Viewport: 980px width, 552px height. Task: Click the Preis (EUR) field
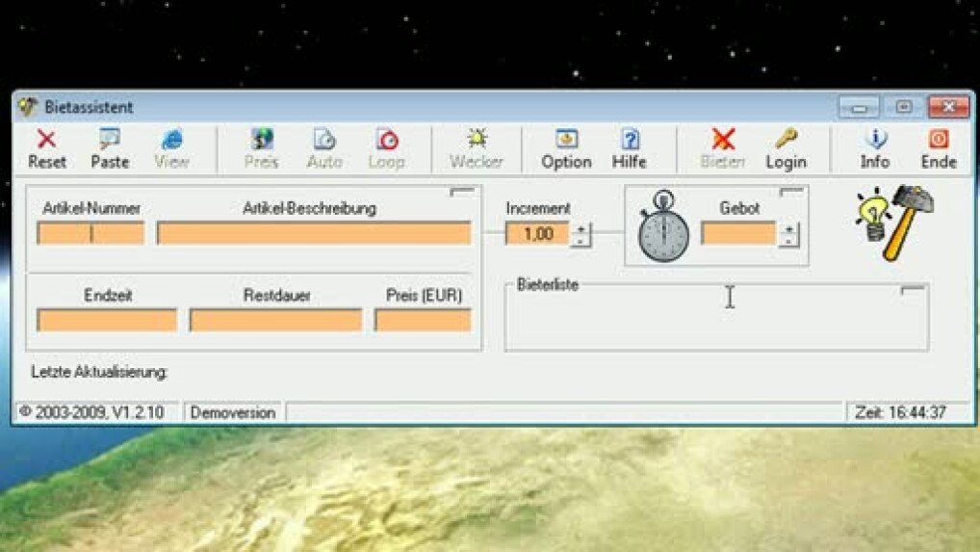tap(424, 320)
